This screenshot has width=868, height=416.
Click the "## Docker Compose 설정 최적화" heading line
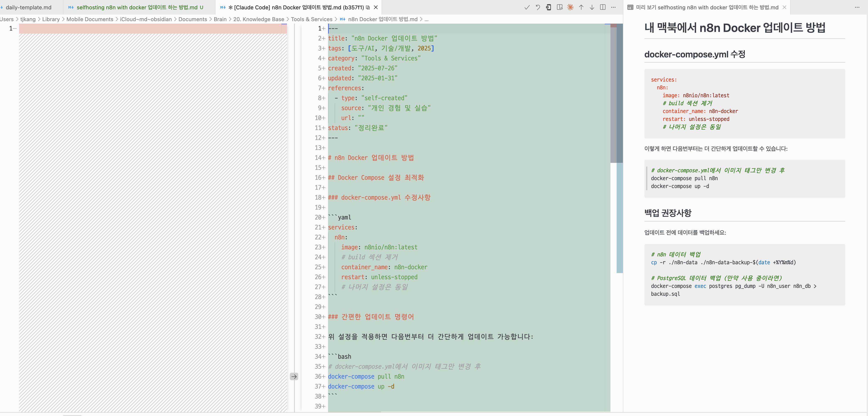[x=376, y=177]
